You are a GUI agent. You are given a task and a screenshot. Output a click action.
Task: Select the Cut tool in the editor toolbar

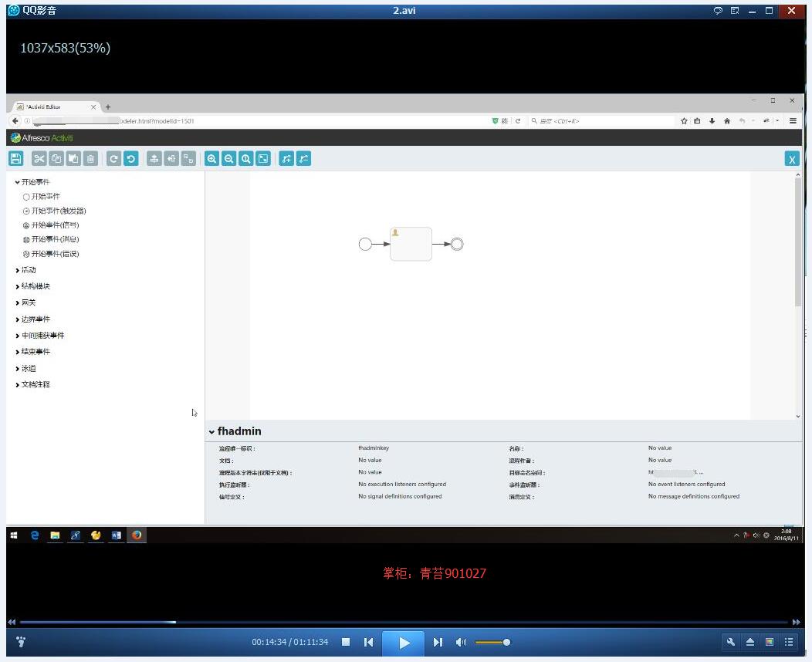click(x=39, y=158)
